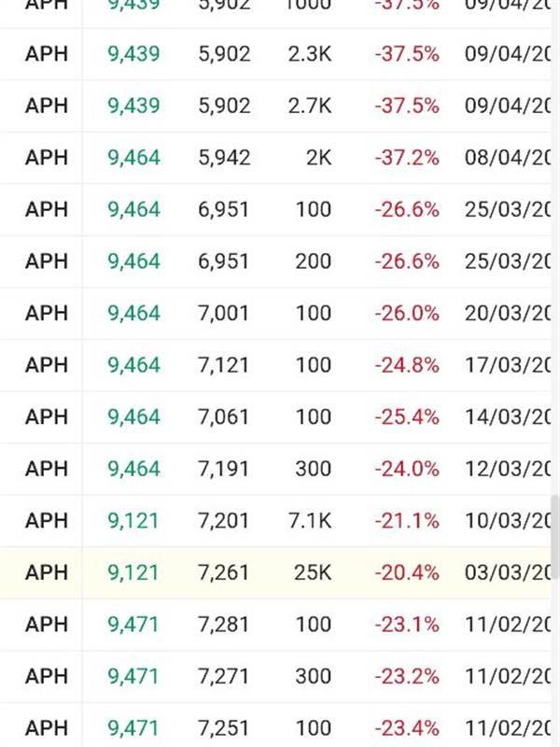
Task: Open the APH row with 7.1K volume
Action: tap(276, 521)
